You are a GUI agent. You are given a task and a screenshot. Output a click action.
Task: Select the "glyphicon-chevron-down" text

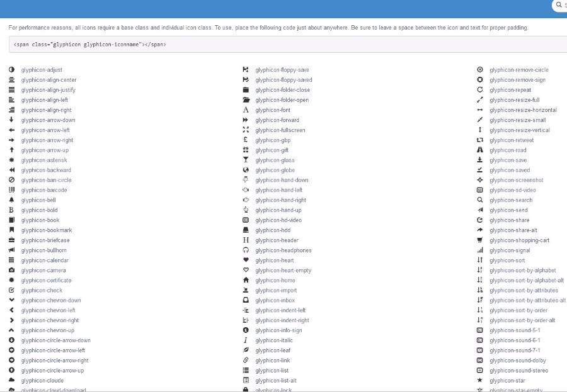click(51, 300)
